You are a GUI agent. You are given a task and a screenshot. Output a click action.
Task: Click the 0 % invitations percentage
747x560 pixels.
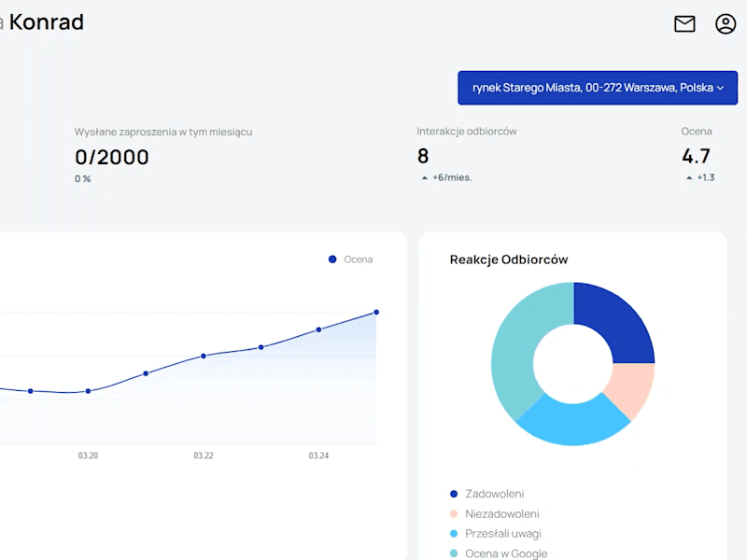coord(82,179)
